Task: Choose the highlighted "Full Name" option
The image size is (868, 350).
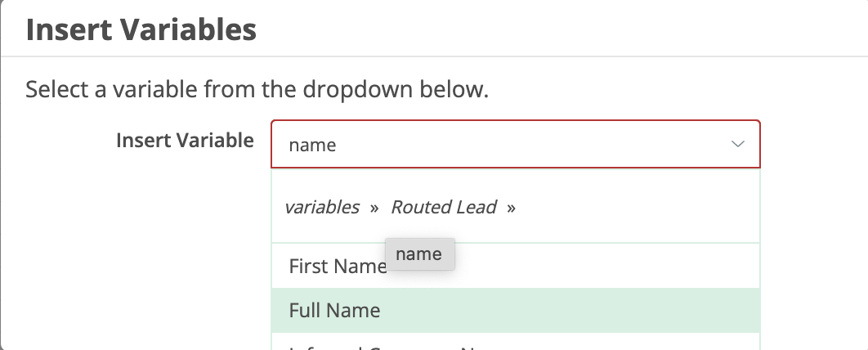Action: pyautogui.click(x=334, y=310)
